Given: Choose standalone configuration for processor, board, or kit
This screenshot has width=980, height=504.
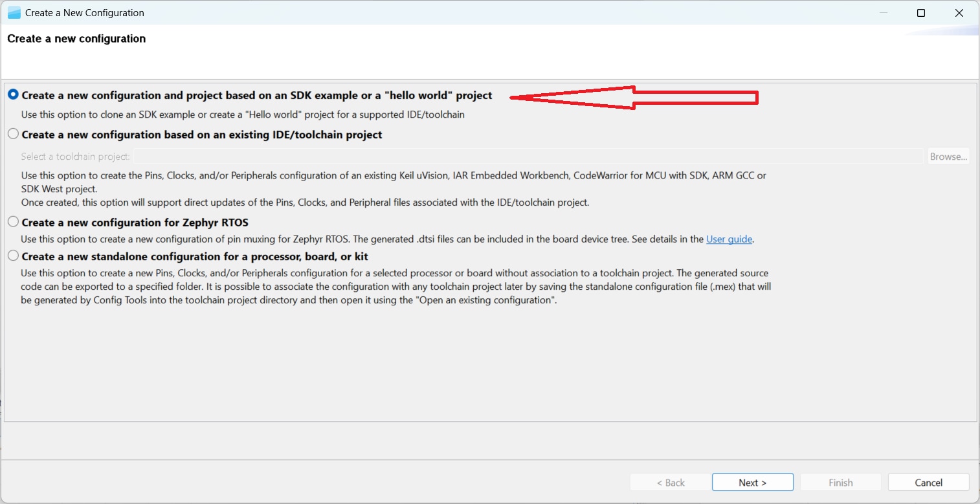Looking at the screenshot, I should click(13, 256).
